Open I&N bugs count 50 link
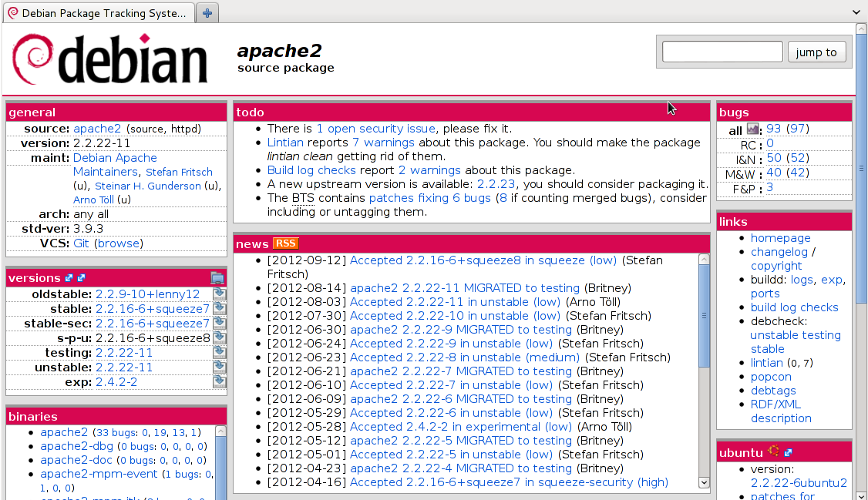This screenshot has width=868, height=500. coord(774,158)
